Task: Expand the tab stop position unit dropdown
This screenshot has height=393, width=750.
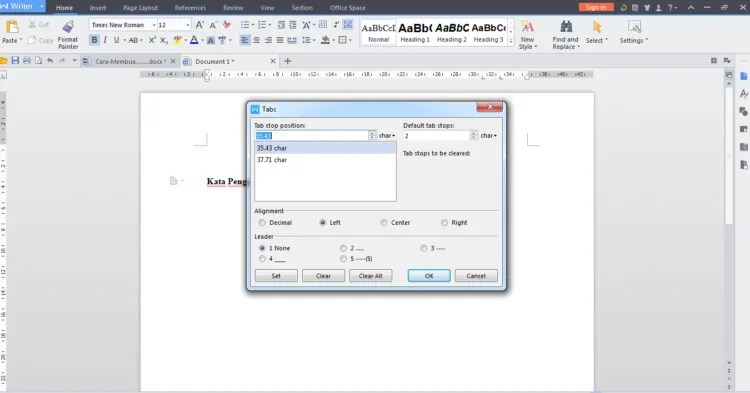Action: tap(387, 136)
